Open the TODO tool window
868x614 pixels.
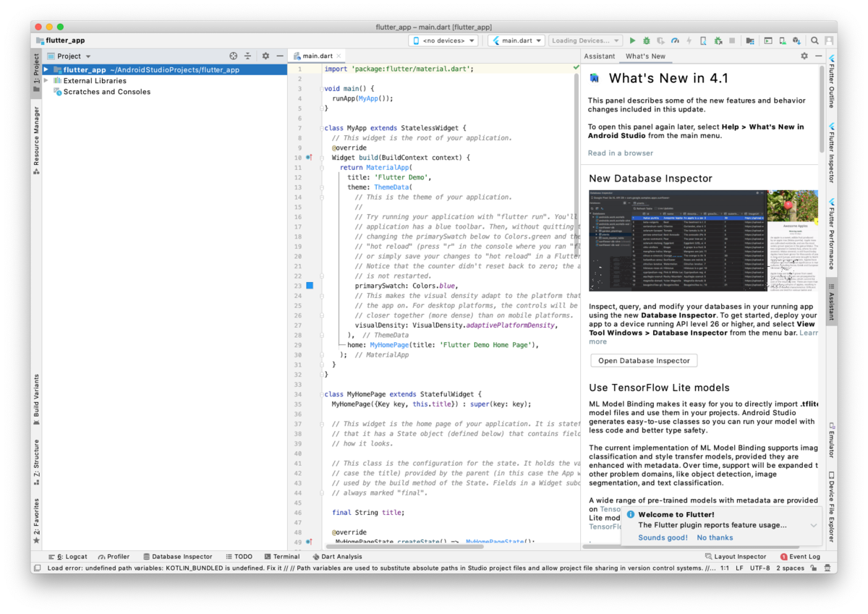[x=239, y=557]
